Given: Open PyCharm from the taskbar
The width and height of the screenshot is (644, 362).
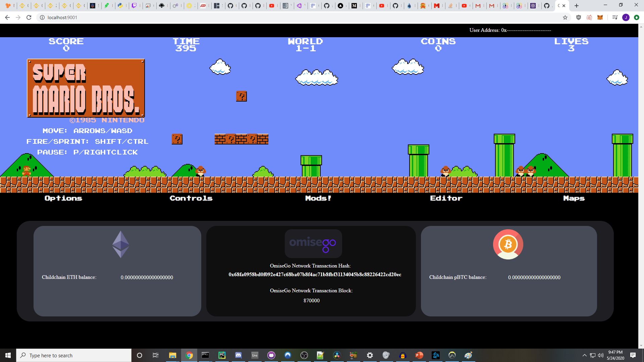Looking at the screenshot, I should point(222,355).
